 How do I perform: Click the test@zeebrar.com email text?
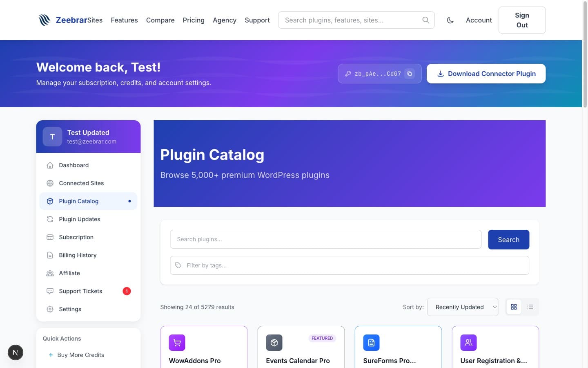click(91, 141)
